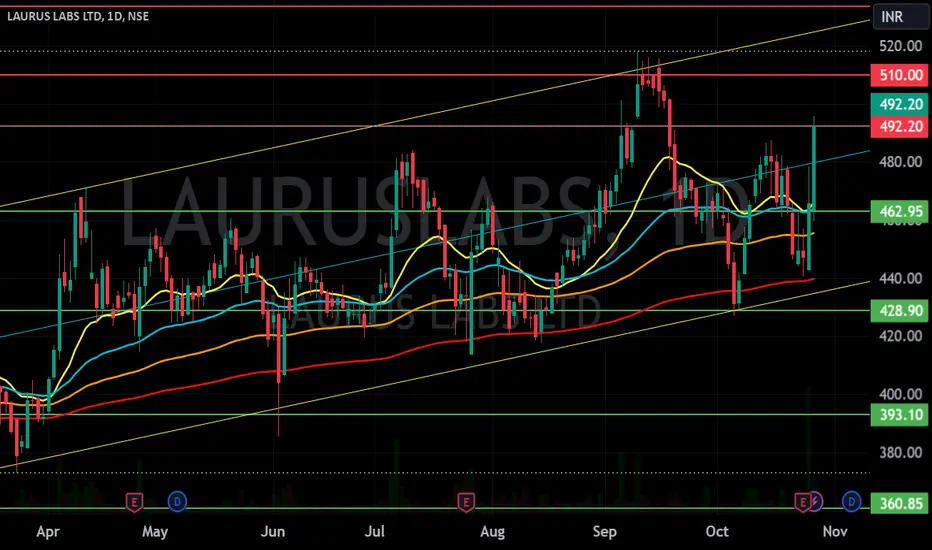
Task: Click the 420.00 price axis value
Action: click(900, 336)
